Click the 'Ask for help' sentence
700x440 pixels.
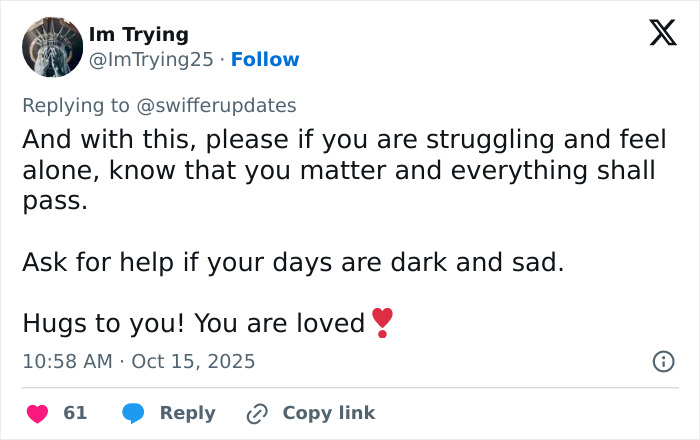[293, 263]
